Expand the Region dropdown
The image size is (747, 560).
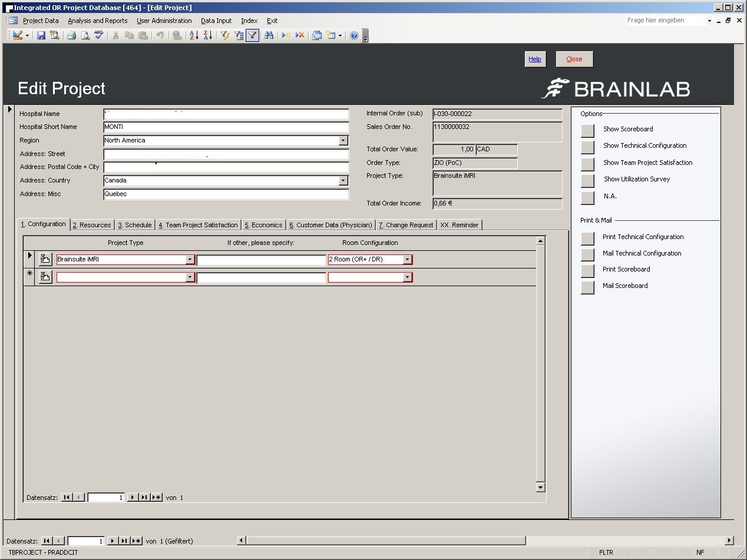[x=343, y=141]
